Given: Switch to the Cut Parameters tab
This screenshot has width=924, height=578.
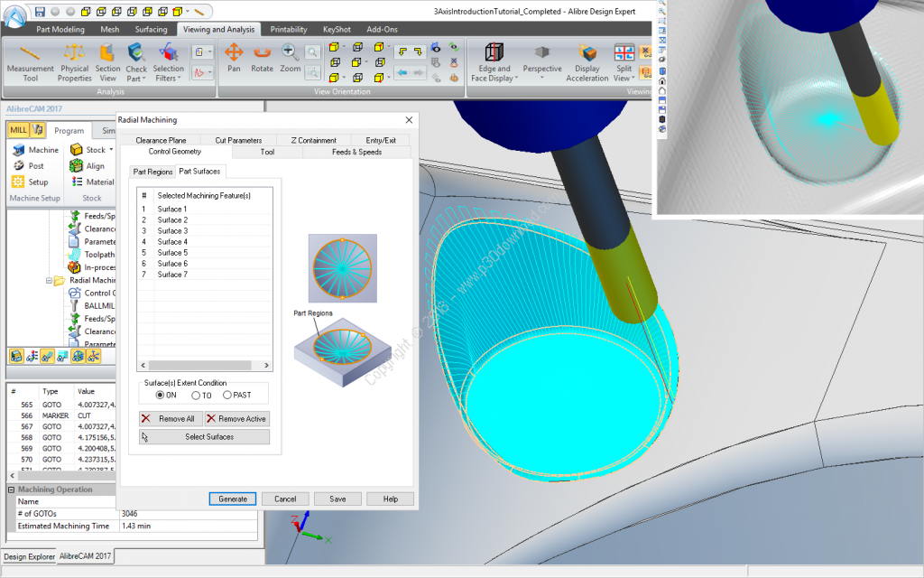Looking at the screenshot, I should click(238, 140).
